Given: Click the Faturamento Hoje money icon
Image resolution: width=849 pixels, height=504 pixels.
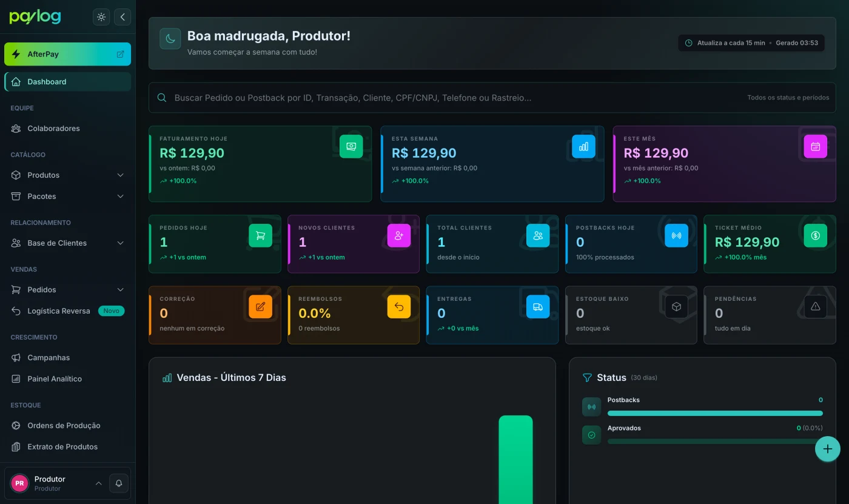Looking at the screenshot, I should [351, 147].
